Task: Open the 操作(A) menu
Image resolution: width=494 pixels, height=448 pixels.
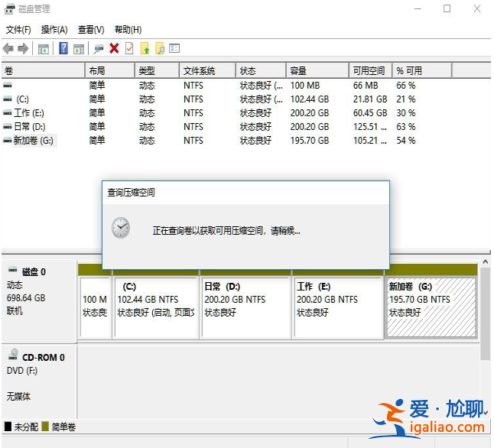Action: point(54,30)
